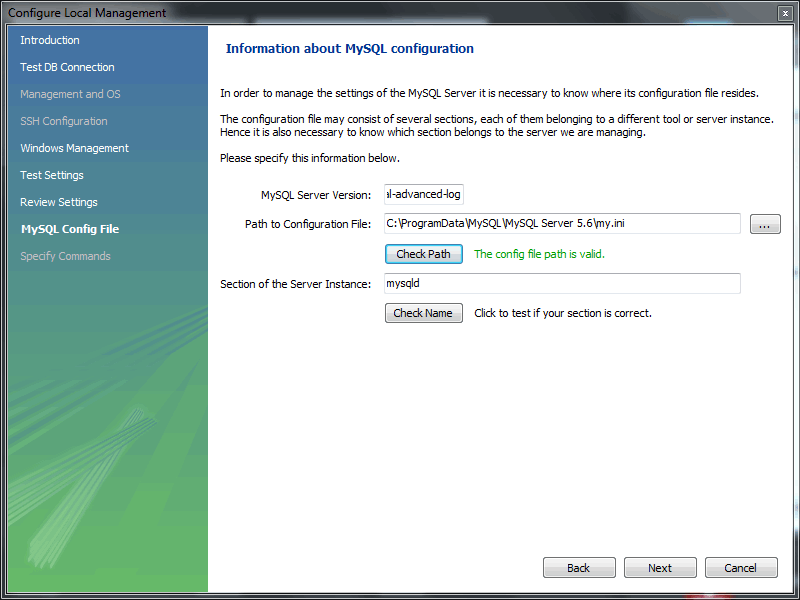
Task: Cancel the Configure Local Management wizard
Action: pyautogui.click(x=741, y=568)
